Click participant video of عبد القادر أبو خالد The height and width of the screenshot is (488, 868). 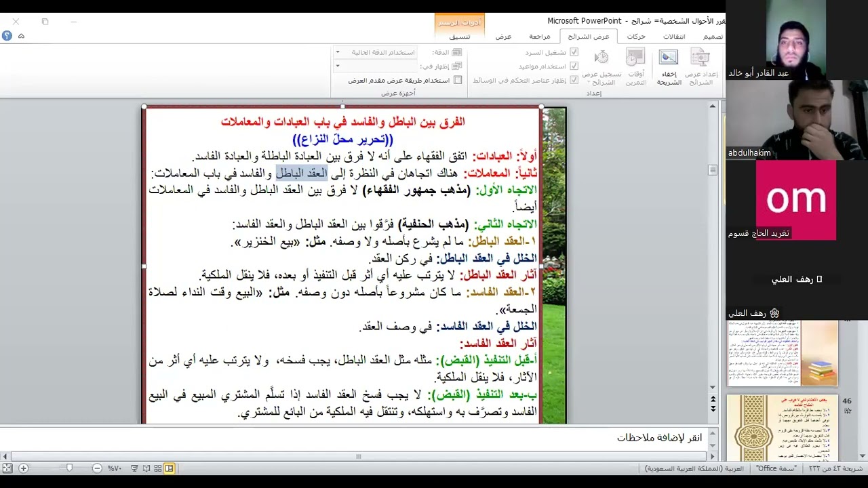[x=797, y=39]
